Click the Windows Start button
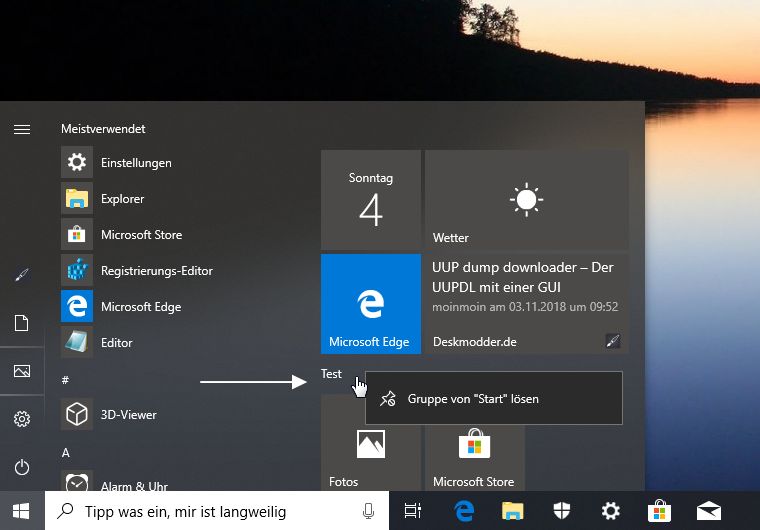 pyautogui.click(x=22, y=511)
